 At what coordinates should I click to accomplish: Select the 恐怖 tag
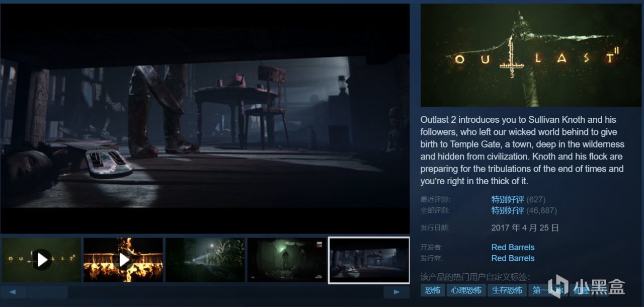coord(433,290)
